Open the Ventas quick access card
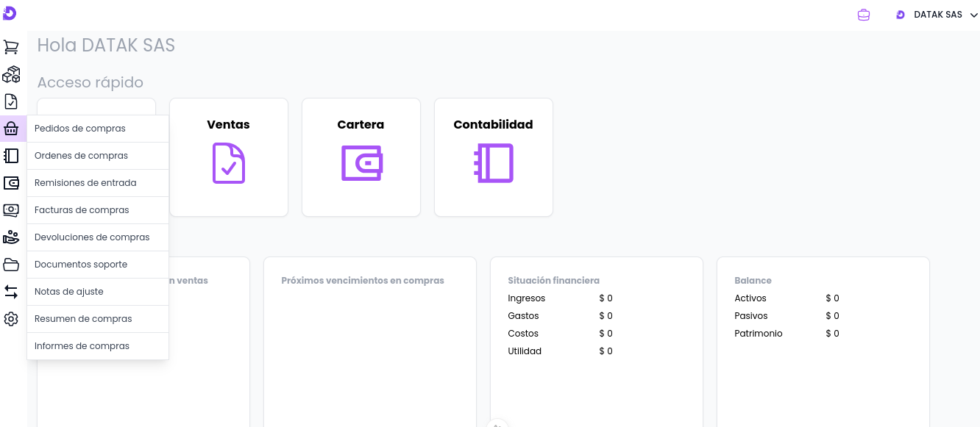The height and width of the screenshot is (427, 980). pos(229,157)
